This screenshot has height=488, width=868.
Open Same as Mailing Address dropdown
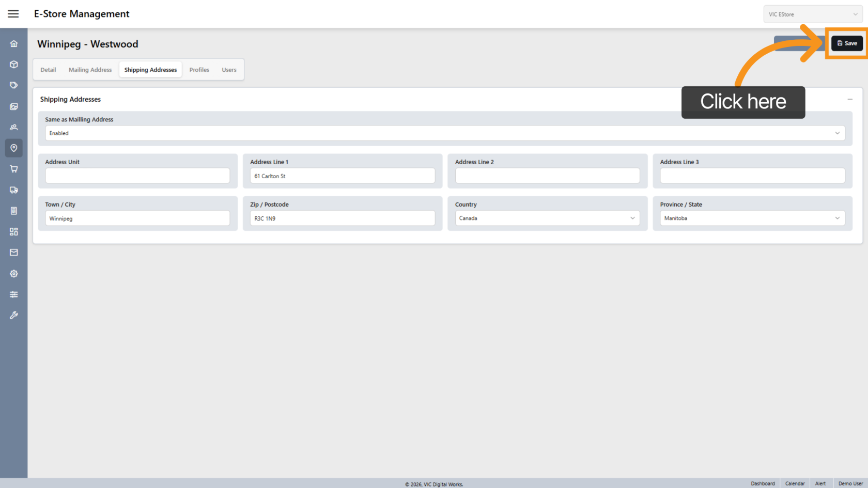point(444,133)
